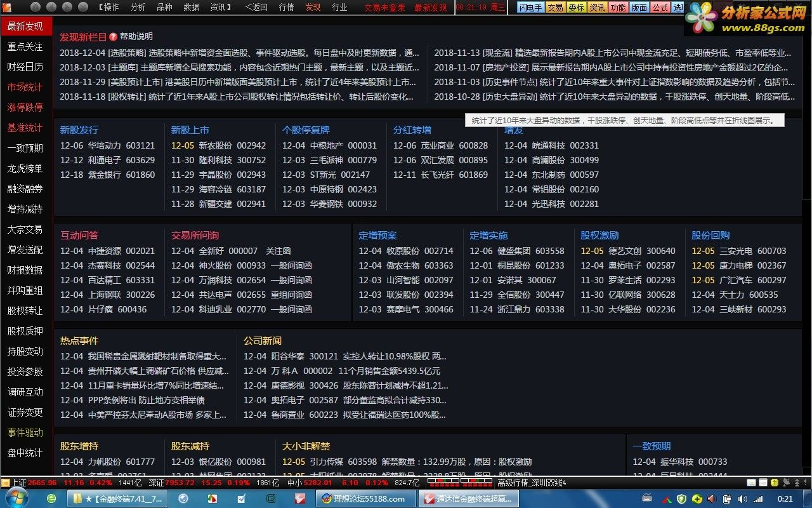812x508 pixels.
Task: Open the 个股停复牌 section heading
Action: pyautogui.click(x=306, y=130)
